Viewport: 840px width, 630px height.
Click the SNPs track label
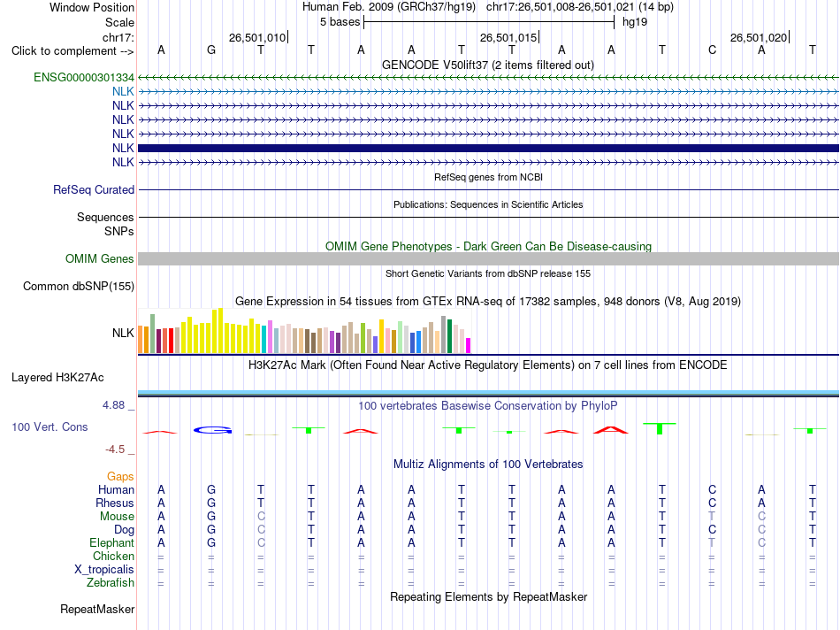point(119,231)
